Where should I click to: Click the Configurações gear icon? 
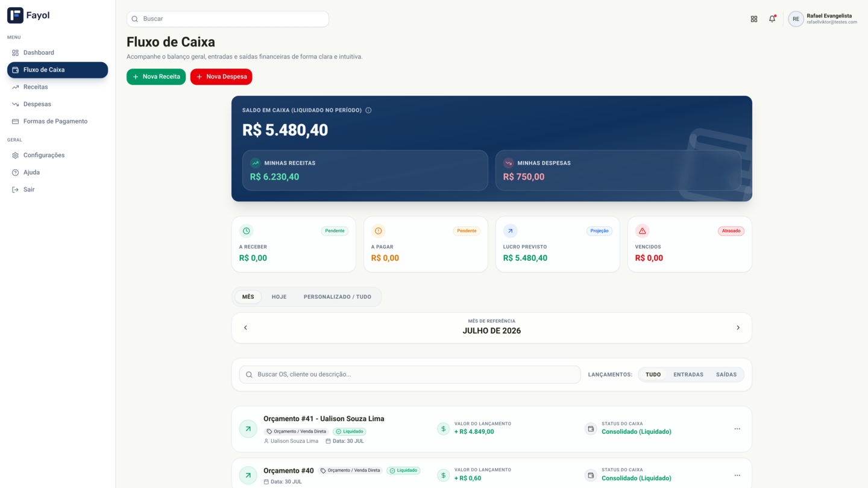pyautogui.click(x=15, y=155)
